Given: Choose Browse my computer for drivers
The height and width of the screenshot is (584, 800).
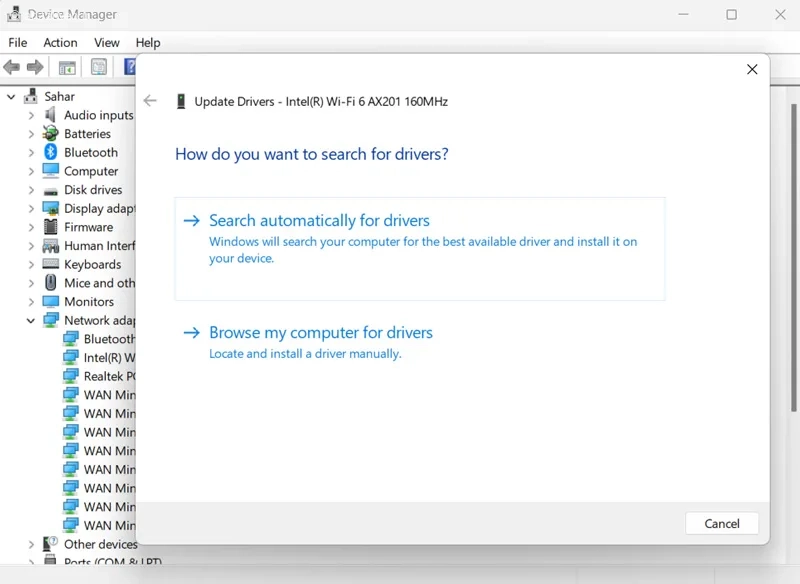Looking at the screenshot, I should pos(320,333).
